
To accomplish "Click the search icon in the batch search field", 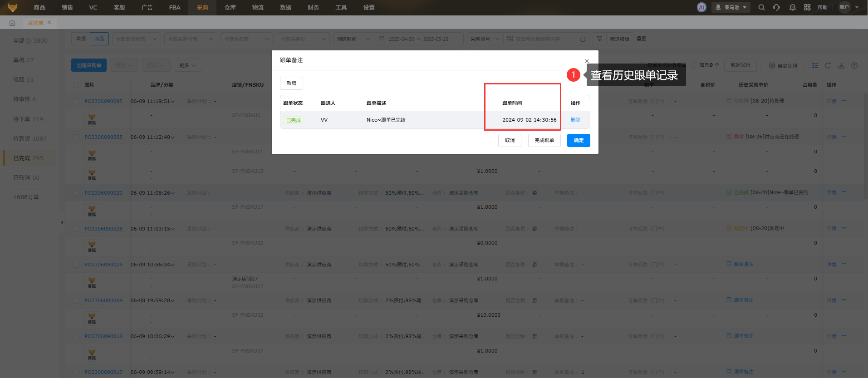I will tap(583, 39).
